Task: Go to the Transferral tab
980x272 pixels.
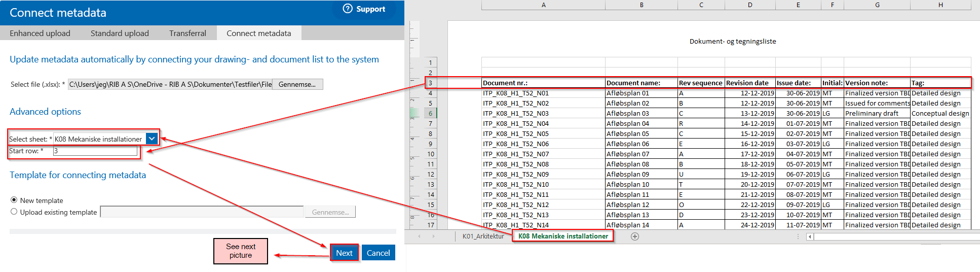Action: click(187, 33)
